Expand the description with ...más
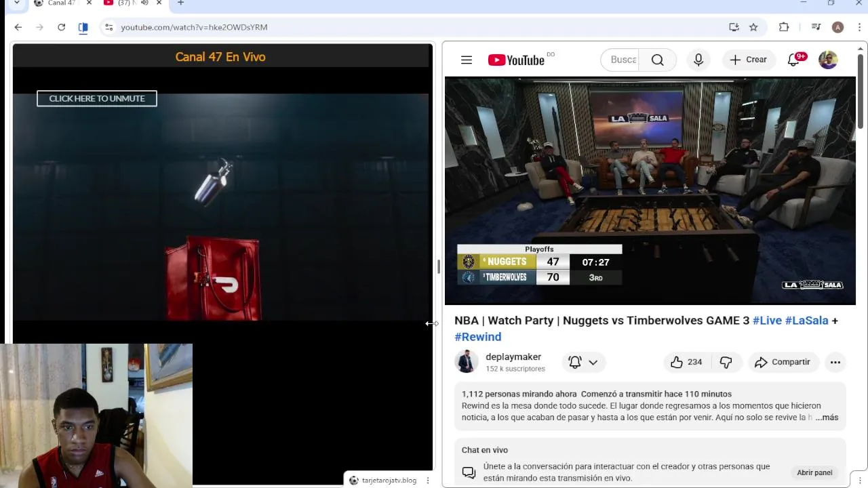The height and width of the screenshot is (488, 868). coord(827,418)
